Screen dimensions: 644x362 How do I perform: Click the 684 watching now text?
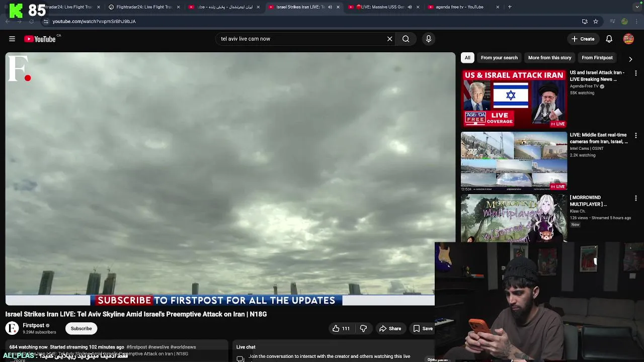[x=28, y=347]
